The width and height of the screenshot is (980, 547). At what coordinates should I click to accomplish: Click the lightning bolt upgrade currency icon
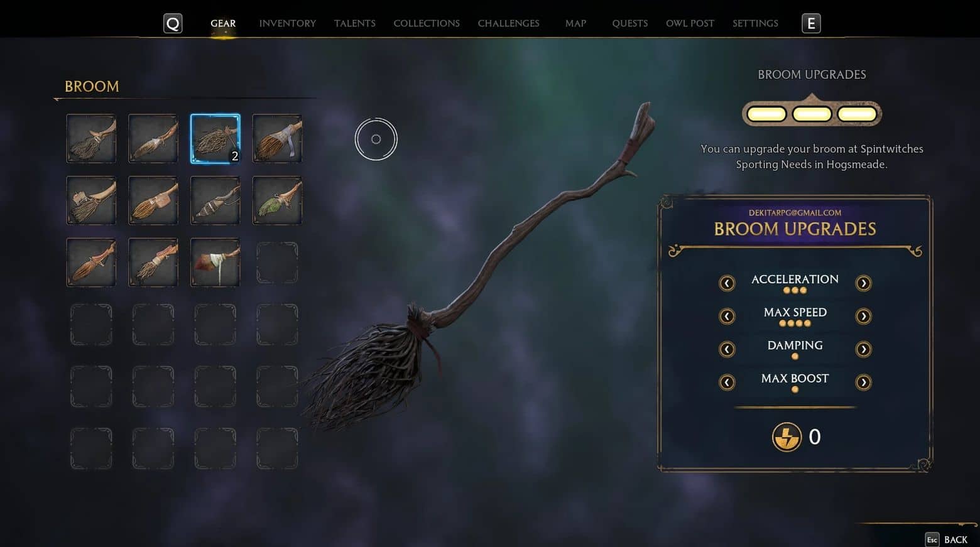(x=787, y=436)
